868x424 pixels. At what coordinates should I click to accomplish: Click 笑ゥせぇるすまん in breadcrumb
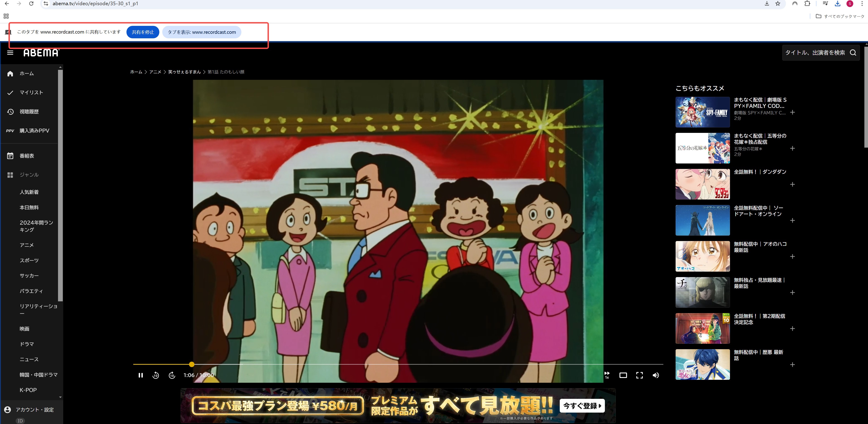coord(184,72)
